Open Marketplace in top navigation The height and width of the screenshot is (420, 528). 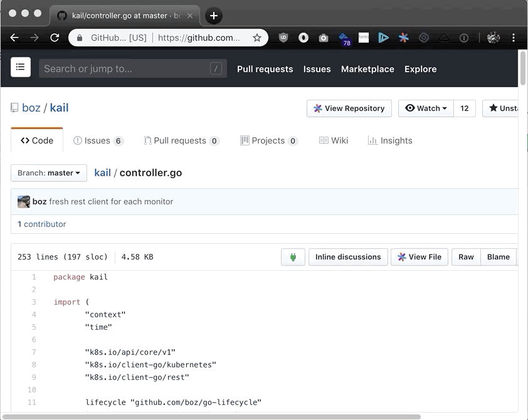click(x=367, y=69)
